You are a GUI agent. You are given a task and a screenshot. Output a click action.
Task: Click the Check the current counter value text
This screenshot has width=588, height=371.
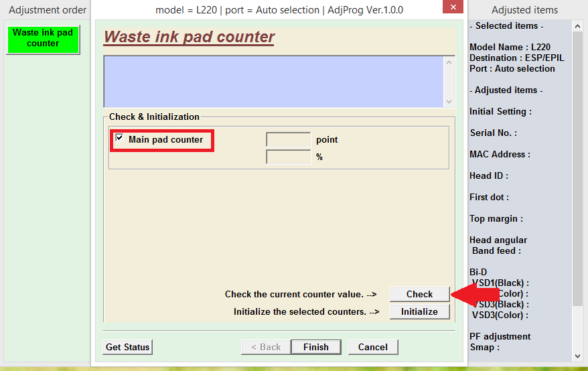[x=301, y=295]
